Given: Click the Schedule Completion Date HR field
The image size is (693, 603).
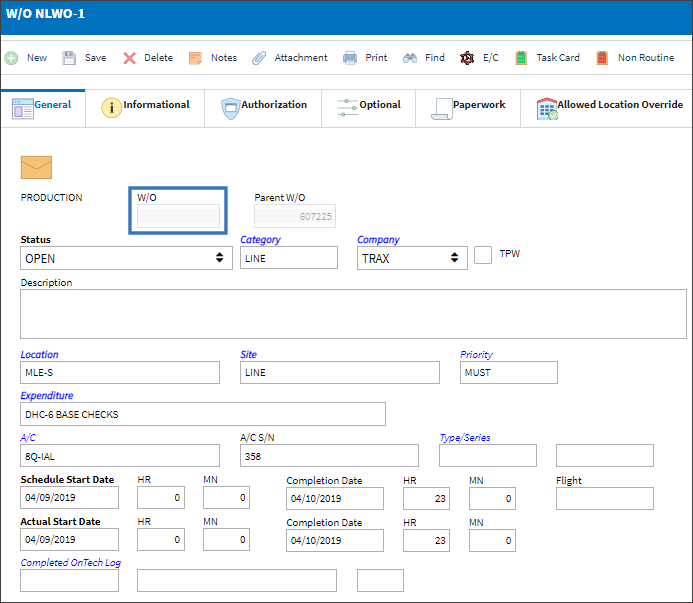Looking at the screenshot, I should tap(426, 498).
